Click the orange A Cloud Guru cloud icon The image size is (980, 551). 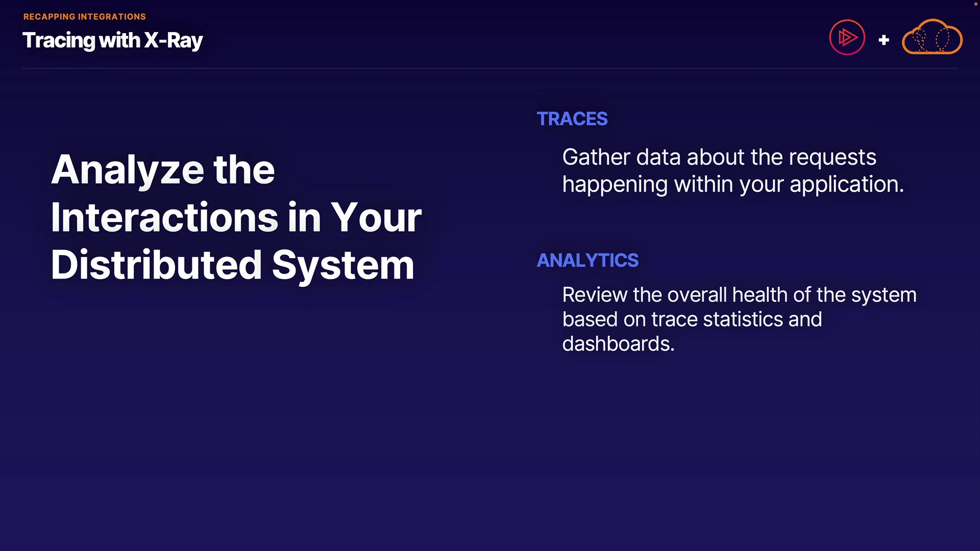(932, 37)
